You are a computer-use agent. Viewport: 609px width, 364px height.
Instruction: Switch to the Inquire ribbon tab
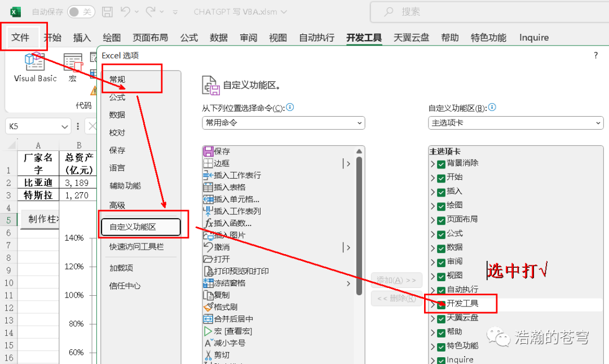[x=534, y=38]
